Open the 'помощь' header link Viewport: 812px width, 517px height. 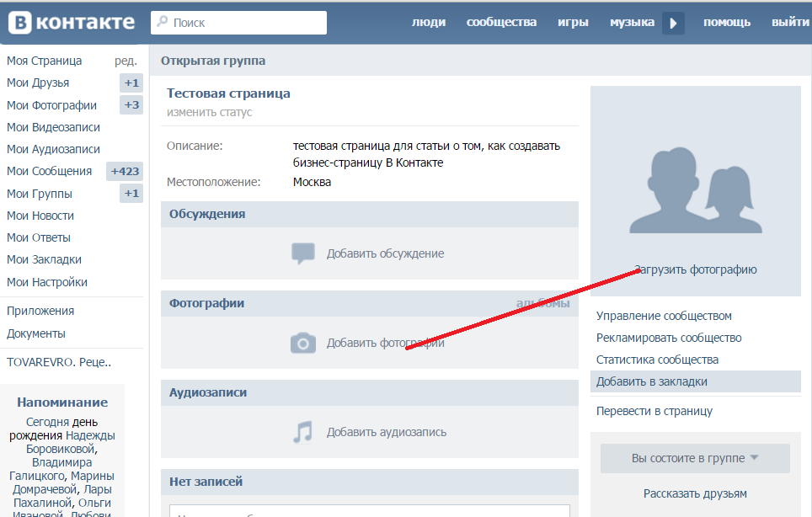pyautogui.click(x=727, y=22)
